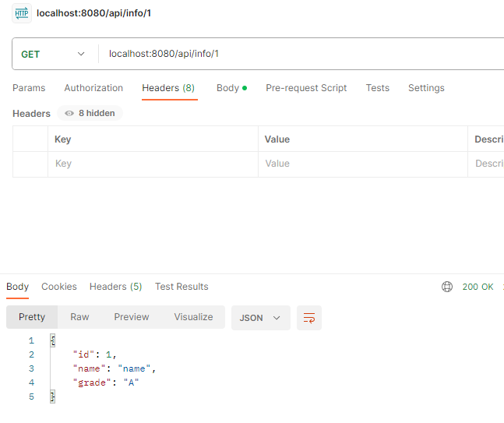Switch to the Authorization tab
504x423 pixels.
pyautogui.click(x=93, y=88)
